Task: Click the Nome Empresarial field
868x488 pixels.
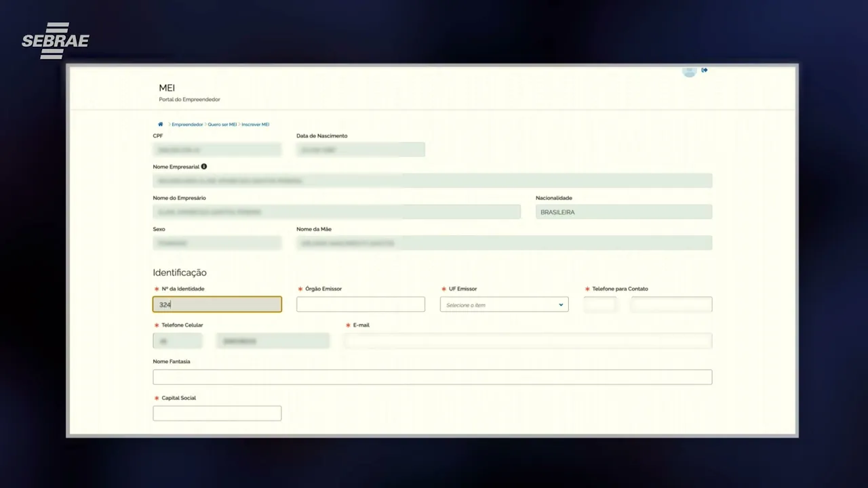Action: 433,181
